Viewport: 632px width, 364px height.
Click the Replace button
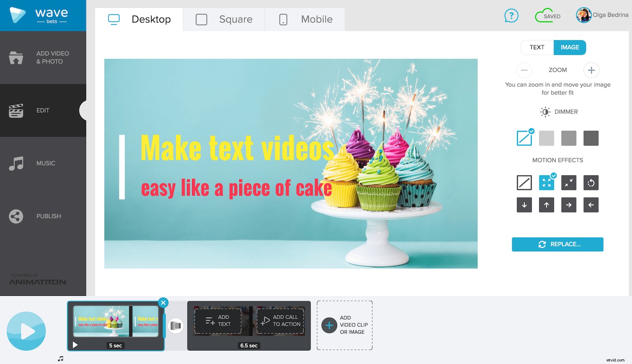557,244
